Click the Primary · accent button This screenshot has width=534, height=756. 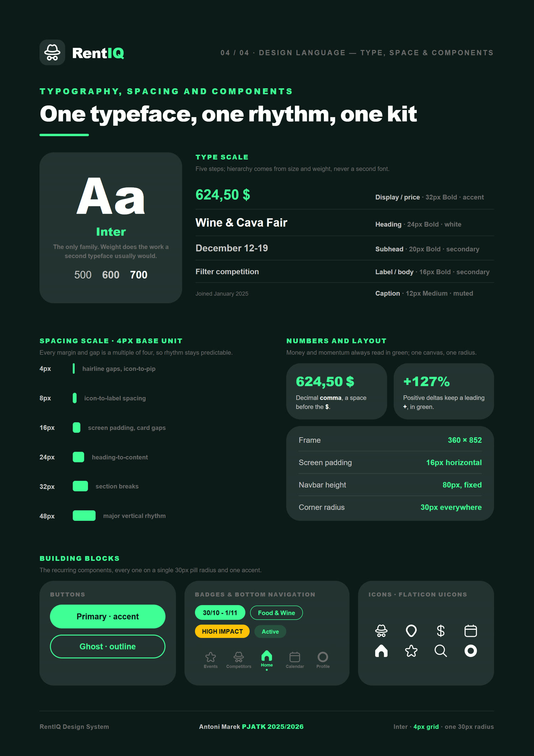pyautogui.click(x=108, y=616)
